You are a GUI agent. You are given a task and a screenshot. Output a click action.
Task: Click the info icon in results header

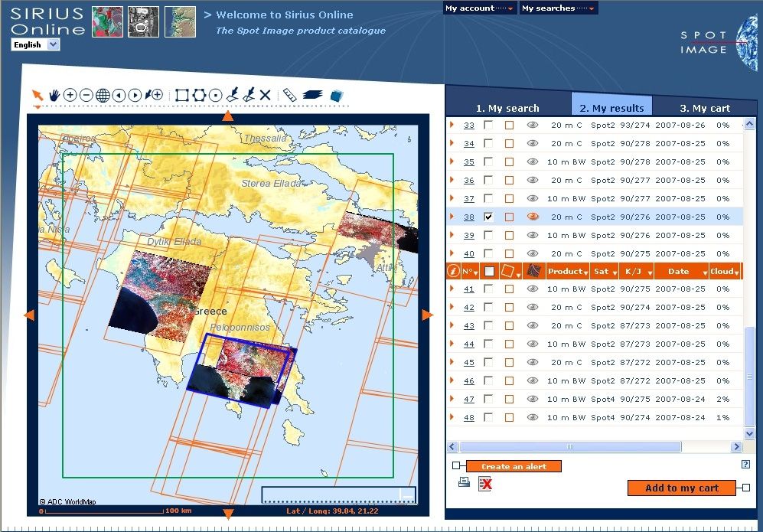pos(453,271)
